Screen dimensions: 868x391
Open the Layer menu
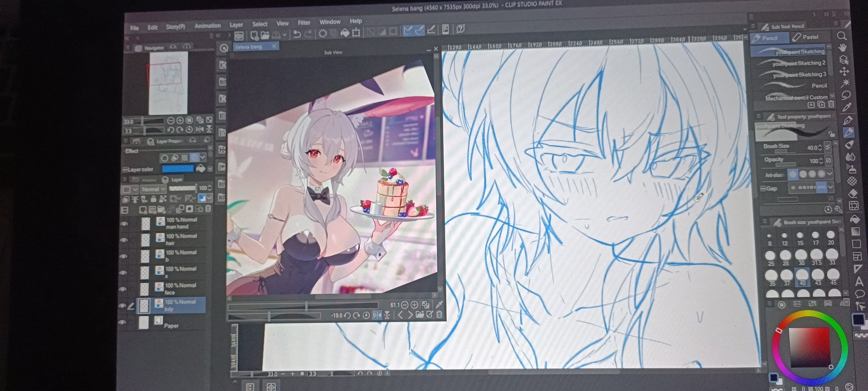point(236,25)
